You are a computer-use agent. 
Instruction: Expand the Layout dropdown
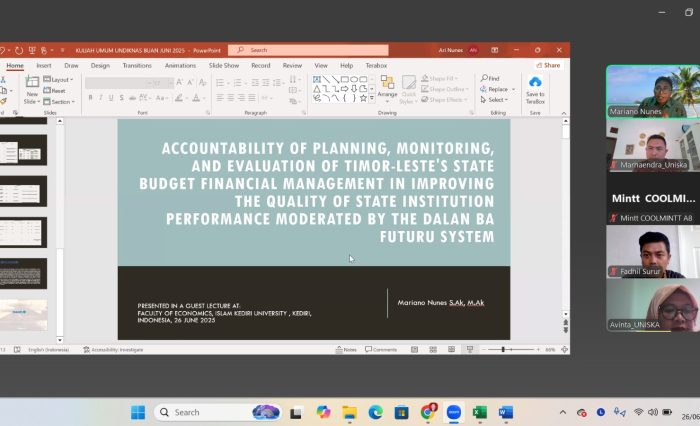[x=61, y=79]
